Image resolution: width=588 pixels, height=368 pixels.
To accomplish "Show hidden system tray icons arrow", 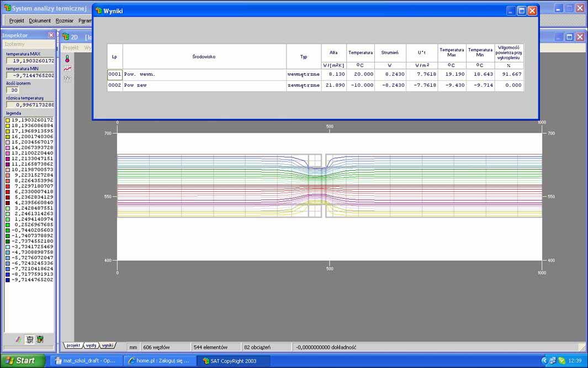I will coord(544,360).
